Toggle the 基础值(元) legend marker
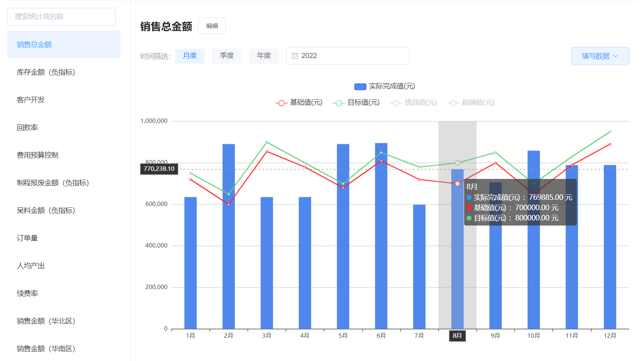 281,103
